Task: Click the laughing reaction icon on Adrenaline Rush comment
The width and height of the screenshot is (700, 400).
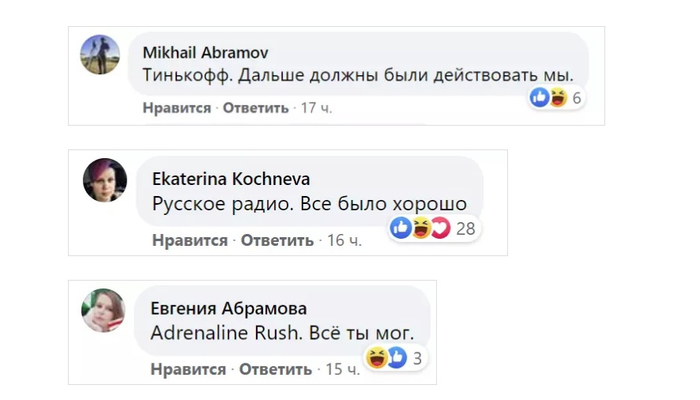Action: (x=377, y=357)
